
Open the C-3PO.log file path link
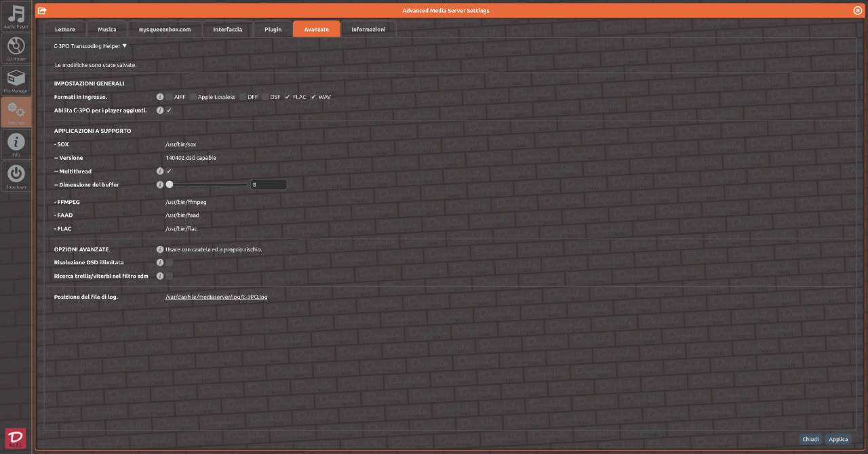[x=216, y=297]
